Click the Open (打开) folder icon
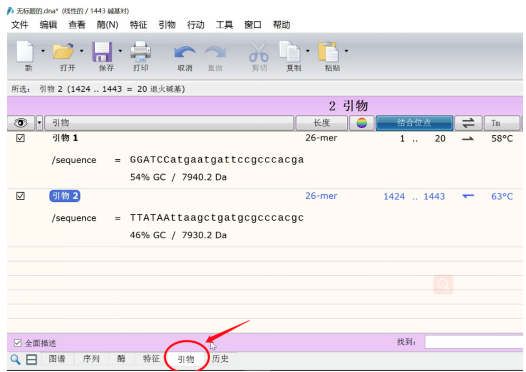 (x=64, y=51)
